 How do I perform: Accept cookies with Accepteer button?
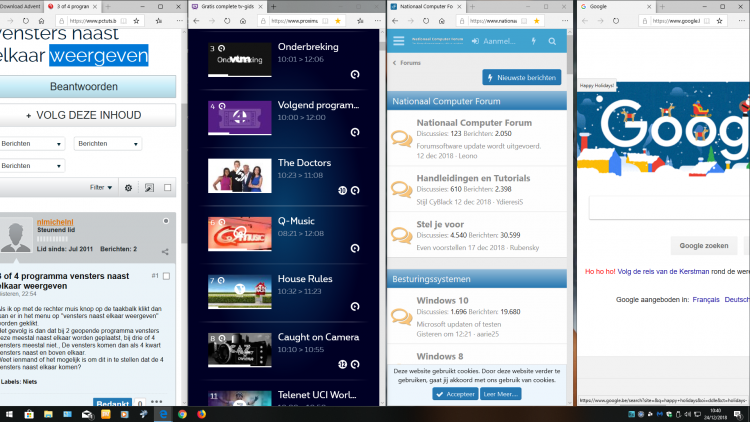coord(455,394)
